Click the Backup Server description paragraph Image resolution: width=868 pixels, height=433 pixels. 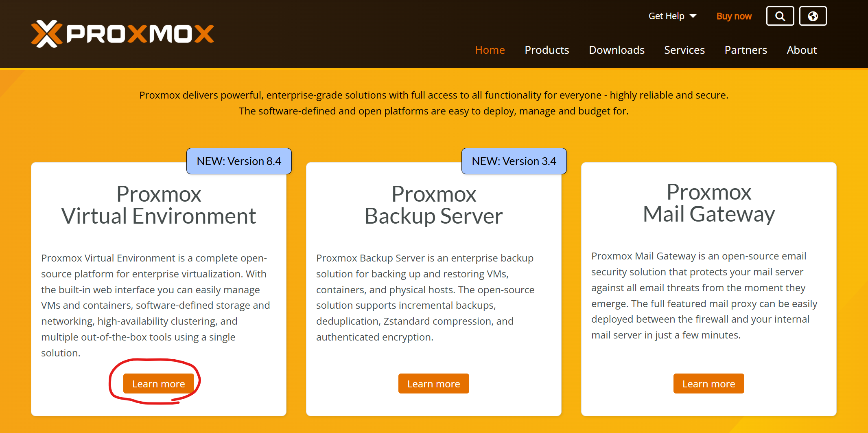pyautogui.click(x=425, y=297)
